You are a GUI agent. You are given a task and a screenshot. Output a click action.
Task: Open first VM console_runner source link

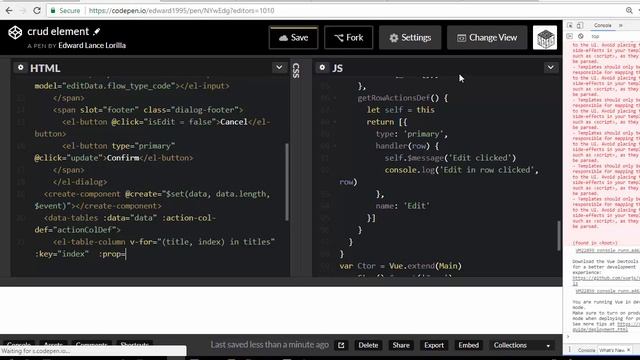[607, 250]
